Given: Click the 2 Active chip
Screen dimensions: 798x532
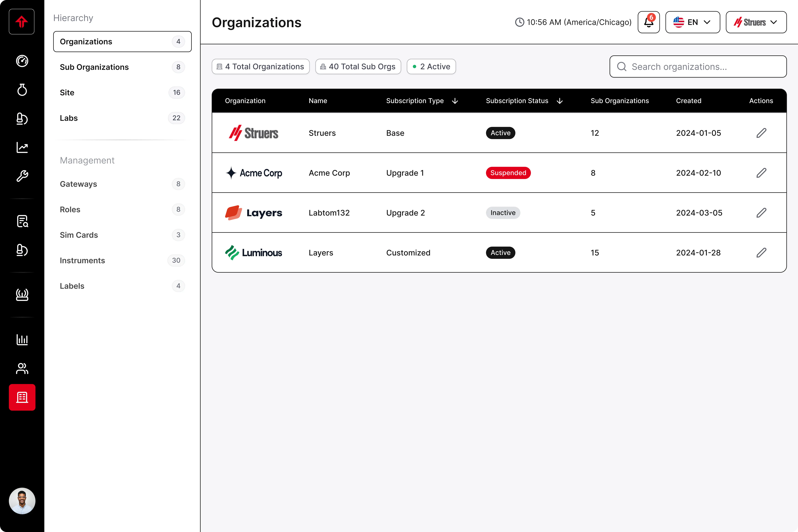Looking at the screenshot, I should (431, 66).
